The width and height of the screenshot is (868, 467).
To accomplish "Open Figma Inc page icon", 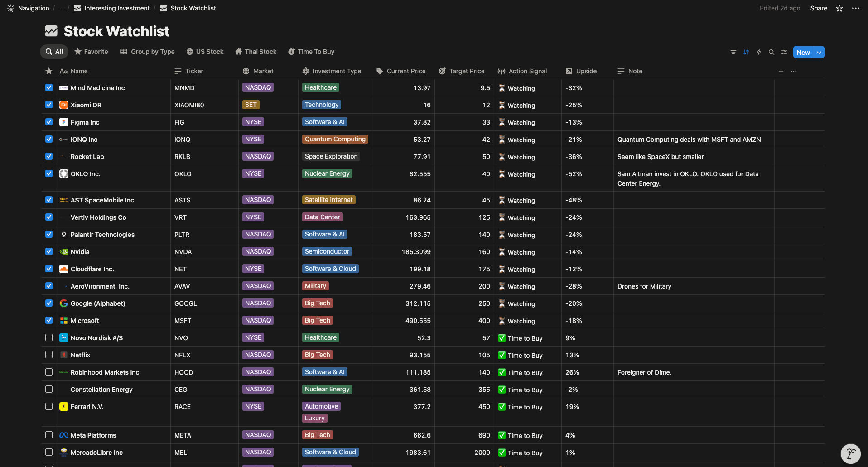I will coord(64,122).
